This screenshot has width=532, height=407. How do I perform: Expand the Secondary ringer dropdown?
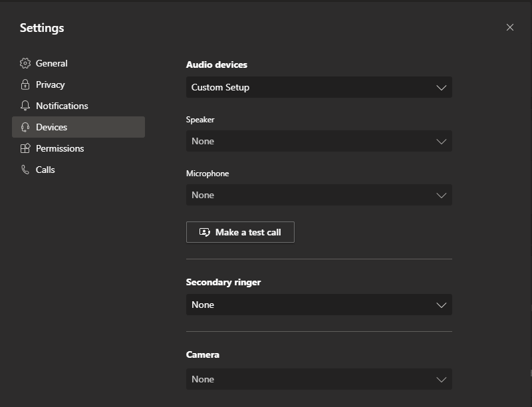click(x=319, y=305)
